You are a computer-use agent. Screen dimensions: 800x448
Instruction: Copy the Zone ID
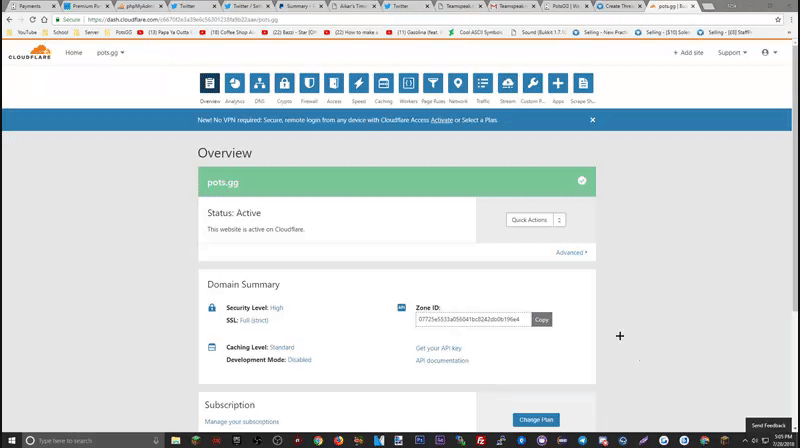click(541, 319)
